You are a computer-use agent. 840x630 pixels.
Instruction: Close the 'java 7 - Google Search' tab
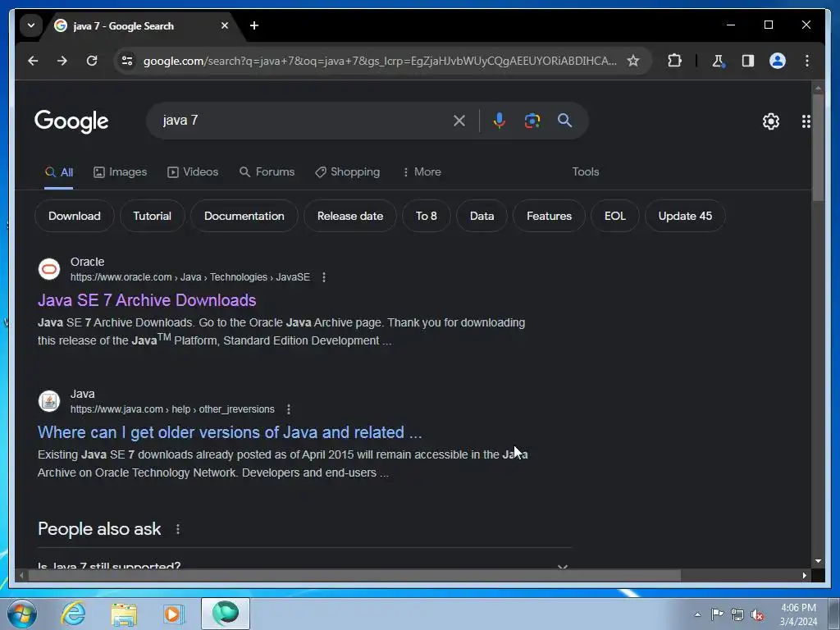(x=225, y=25)
